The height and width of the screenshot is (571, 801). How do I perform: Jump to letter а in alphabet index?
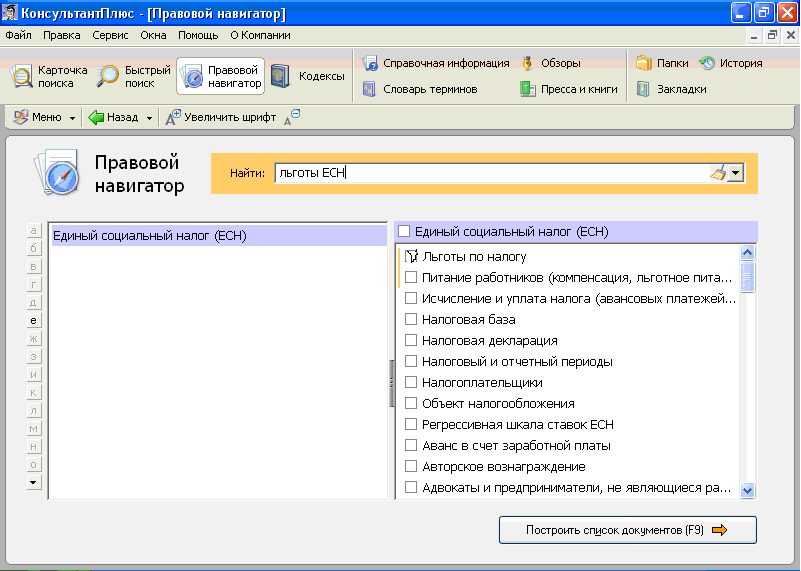coord(34,231)
